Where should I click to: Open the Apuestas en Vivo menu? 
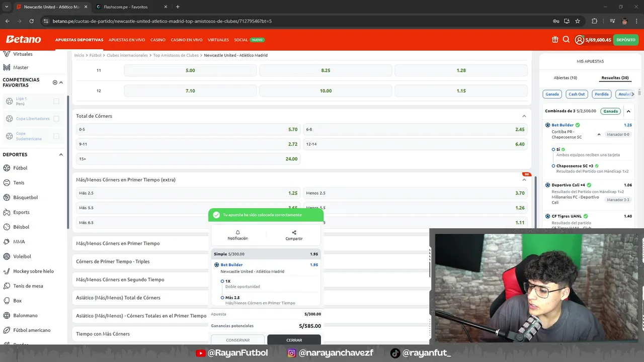[x=127, y=40]
